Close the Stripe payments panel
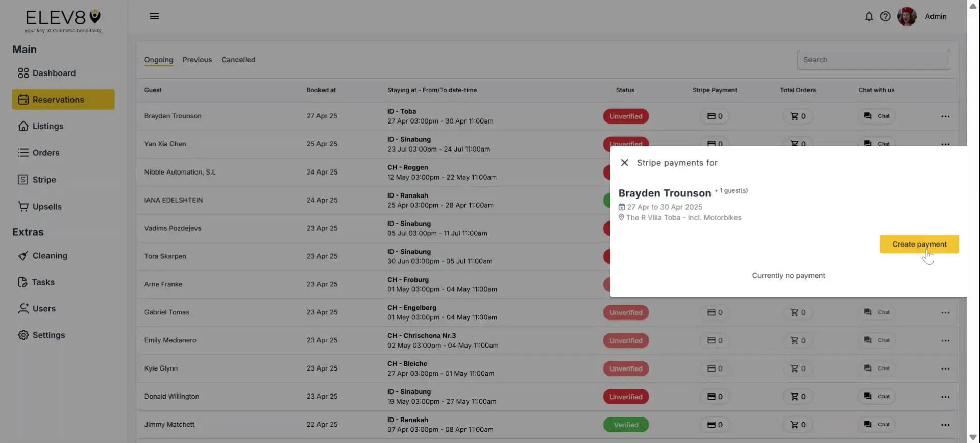This screenshot has height=443, width=980. [x=624, y=163]
